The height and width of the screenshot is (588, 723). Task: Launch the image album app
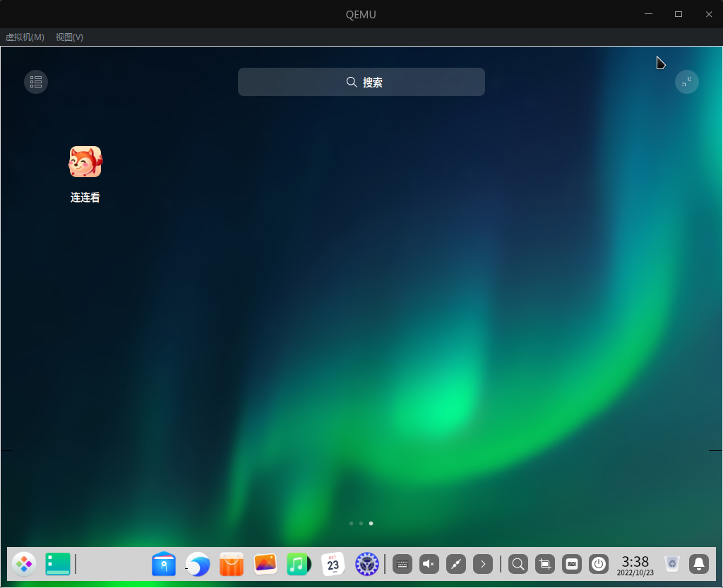click(265, 563)
